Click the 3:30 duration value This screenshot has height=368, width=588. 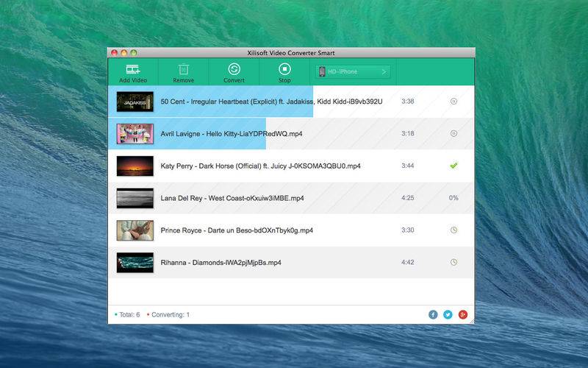click(x=408, y=230)
